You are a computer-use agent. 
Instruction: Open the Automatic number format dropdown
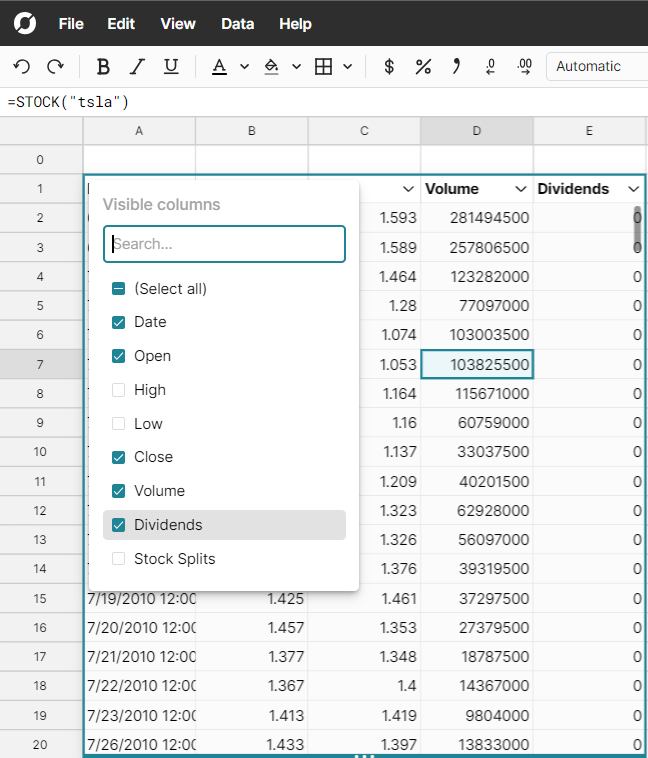pos(596,66)
